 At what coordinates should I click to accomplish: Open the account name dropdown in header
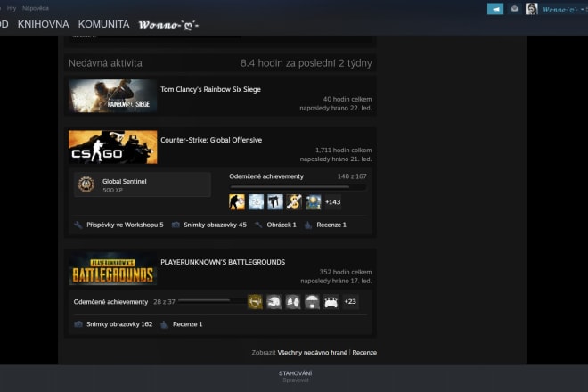562,10
